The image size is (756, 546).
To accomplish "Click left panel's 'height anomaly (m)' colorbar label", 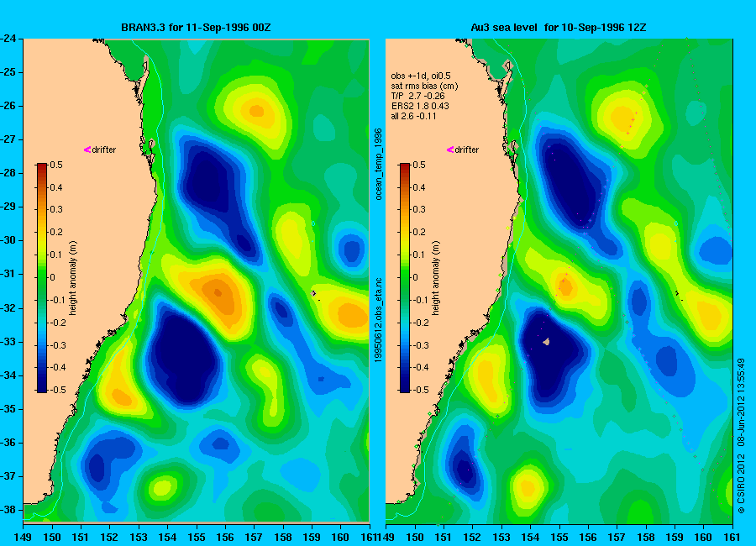I will [73, 278].
